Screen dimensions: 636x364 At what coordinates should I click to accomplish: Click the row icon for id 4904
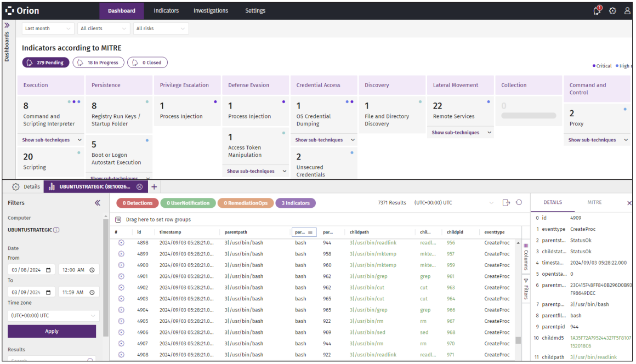click(x=121, y=310)
